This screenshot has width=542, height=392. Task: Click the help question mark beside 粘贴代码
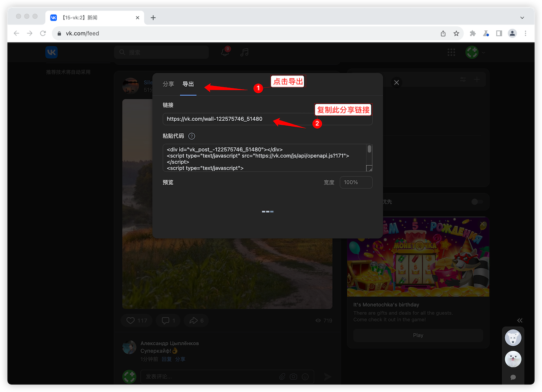pyautogui.click(x=192, y=136)
